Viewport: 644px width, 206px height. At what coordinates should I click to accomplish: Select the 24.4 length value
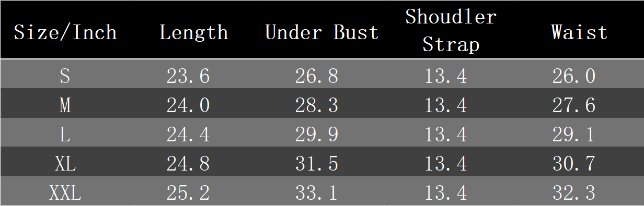pos(188,135)
